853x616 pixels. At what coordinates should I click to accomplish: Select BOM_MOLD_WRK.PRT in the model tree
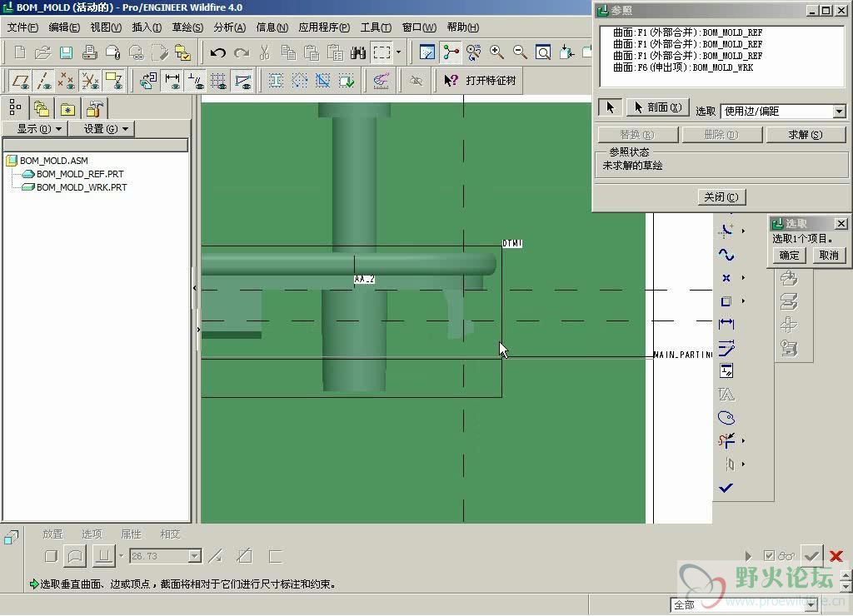point(82,187)
